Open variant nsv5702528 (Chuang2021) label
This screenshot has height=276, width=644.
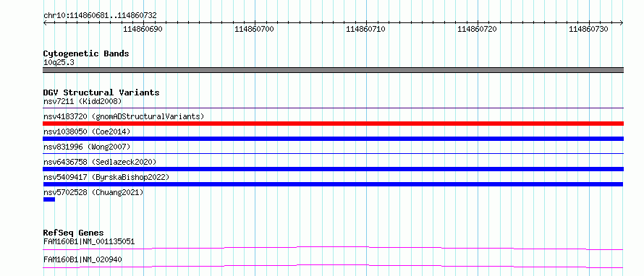point(93,192)
